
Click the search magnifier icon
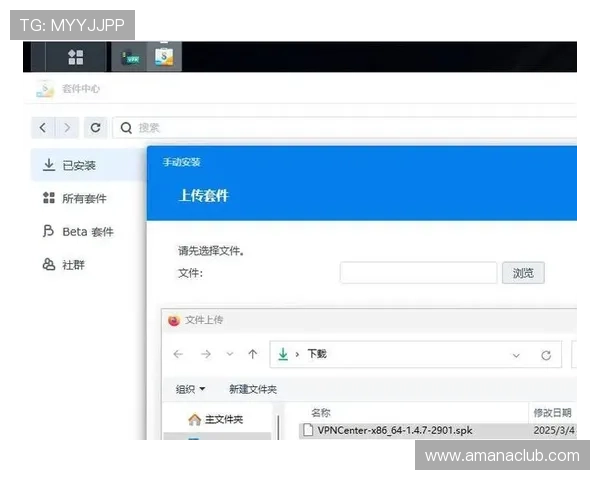click(x=126, y=127)
